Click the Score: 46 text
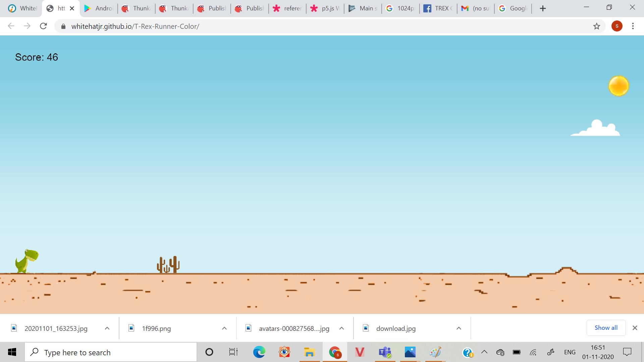This screenshot has width=644, height=362. [x=37, y=57]
